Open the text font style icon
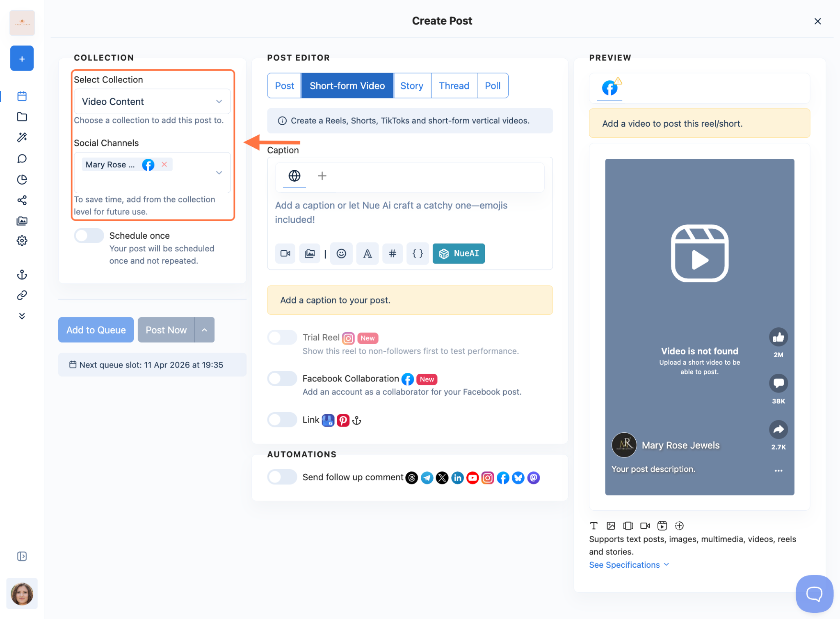The image size is (840, 619). (367, 254)
